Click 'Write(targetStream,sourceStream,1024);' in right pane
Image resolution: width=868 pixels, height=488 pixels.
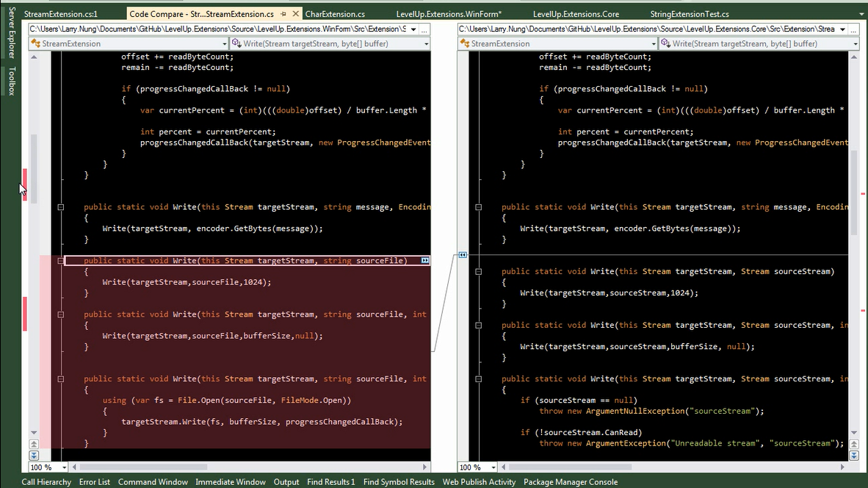[609, 293]
